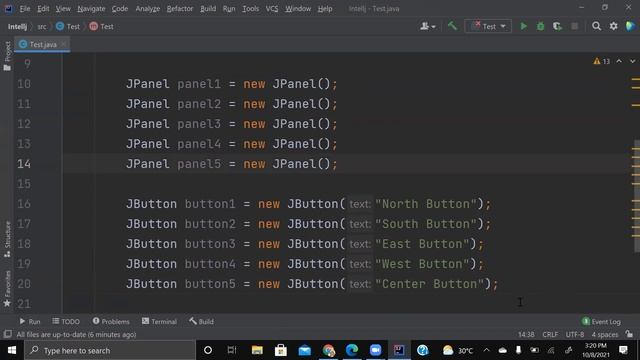This screenshot has width=640, height=360.
Task: Open File Explorer from the taskbar
Action: (x=257, y=350)
